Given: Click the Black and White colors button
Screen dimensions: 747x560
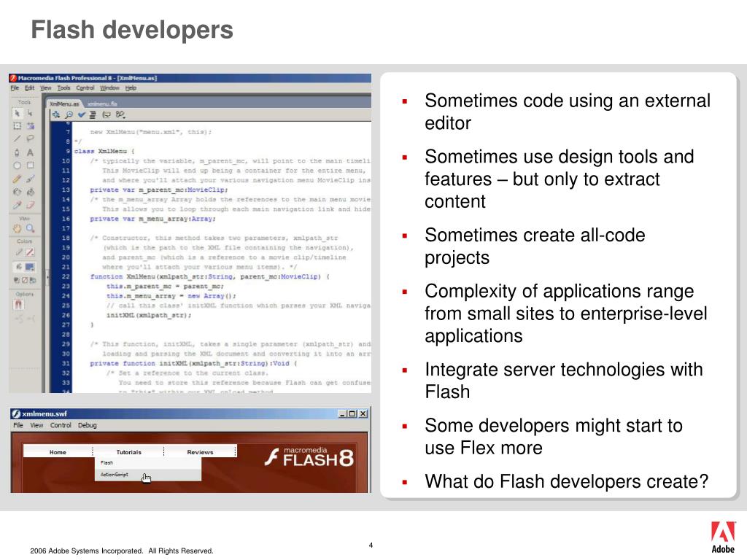Looking at the screenshot, I should coord(17,280).
